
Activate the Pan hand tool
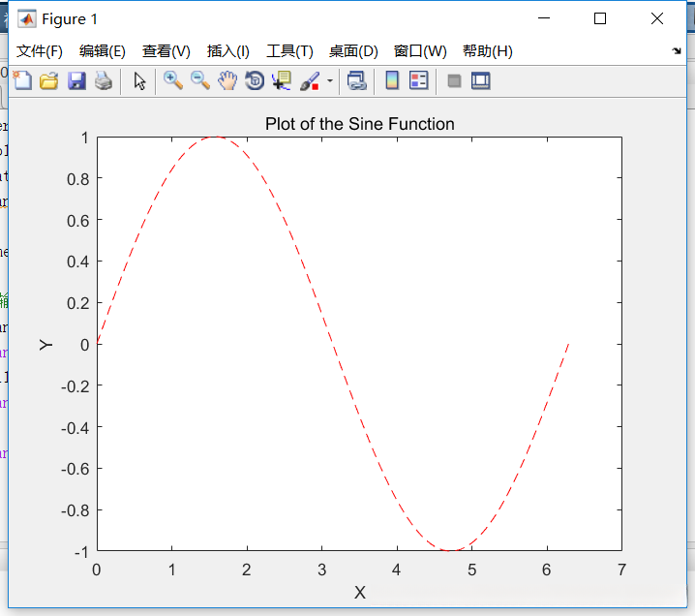pyautogui.click(x=227, y=81)
